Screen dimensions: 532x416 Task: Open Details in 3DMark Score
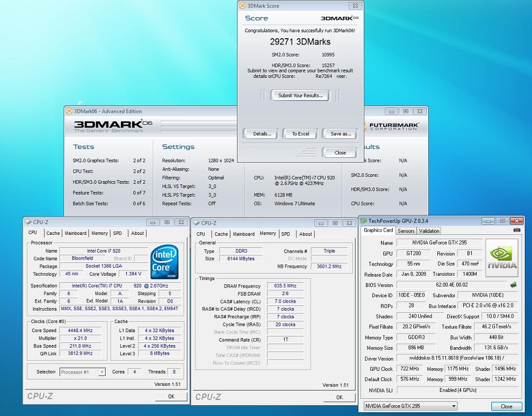(x=262, y=134)
